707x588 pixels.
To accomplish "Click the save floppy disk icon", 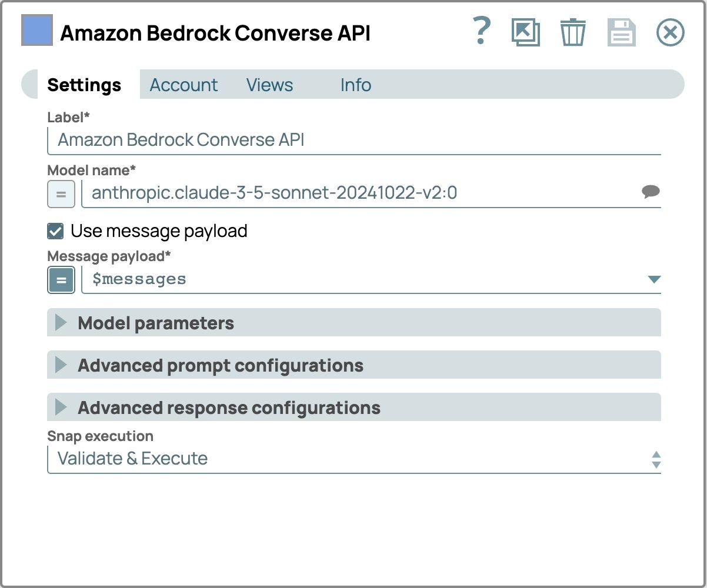I will point(621,32).
